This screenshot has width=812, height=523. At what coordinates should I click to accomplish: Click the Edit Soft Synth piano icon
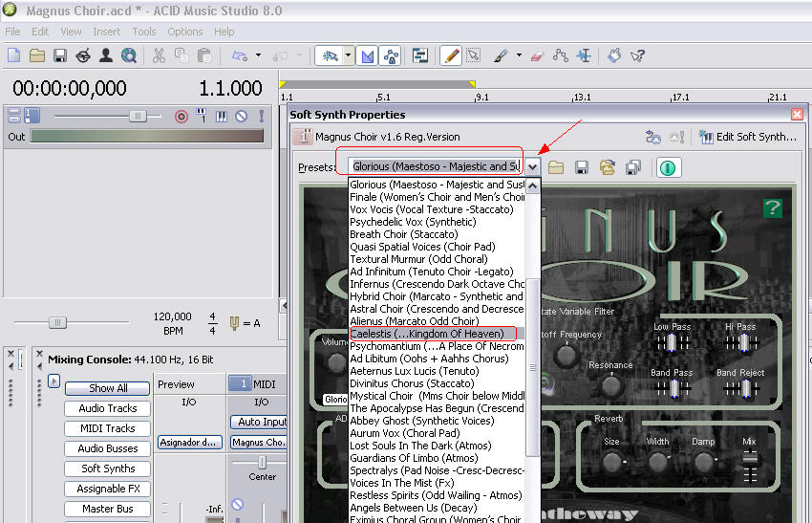coord(706,137)
